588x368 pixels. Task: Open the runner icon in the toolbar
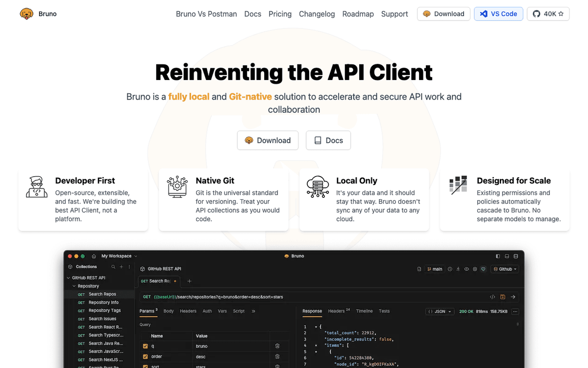coord(458,269)
